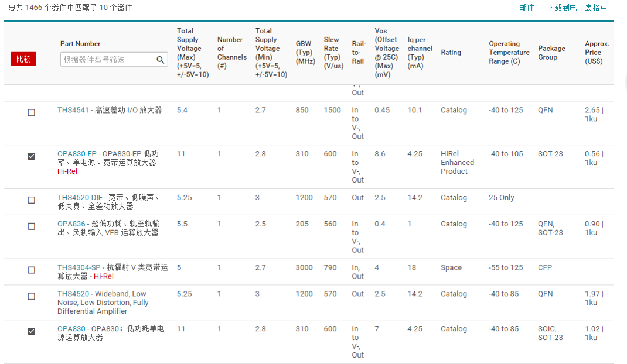Sort by Total Supply Voltage (Max) header
This screenshot has height=364, width=627.
point(193,52)
